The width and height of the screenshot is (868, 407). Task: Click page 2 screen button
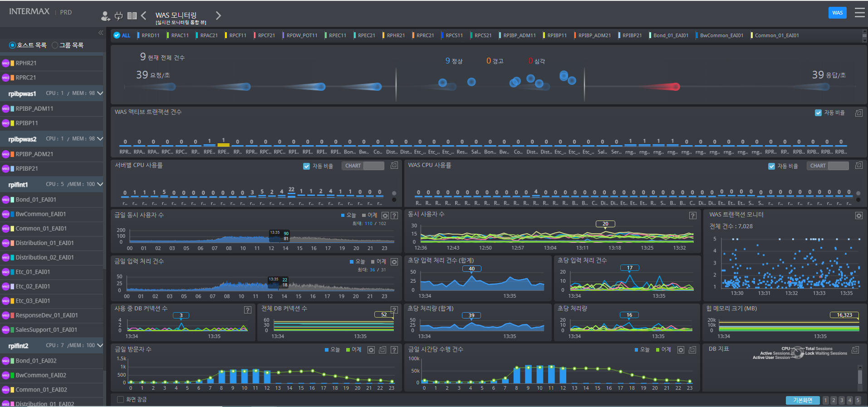834,400
